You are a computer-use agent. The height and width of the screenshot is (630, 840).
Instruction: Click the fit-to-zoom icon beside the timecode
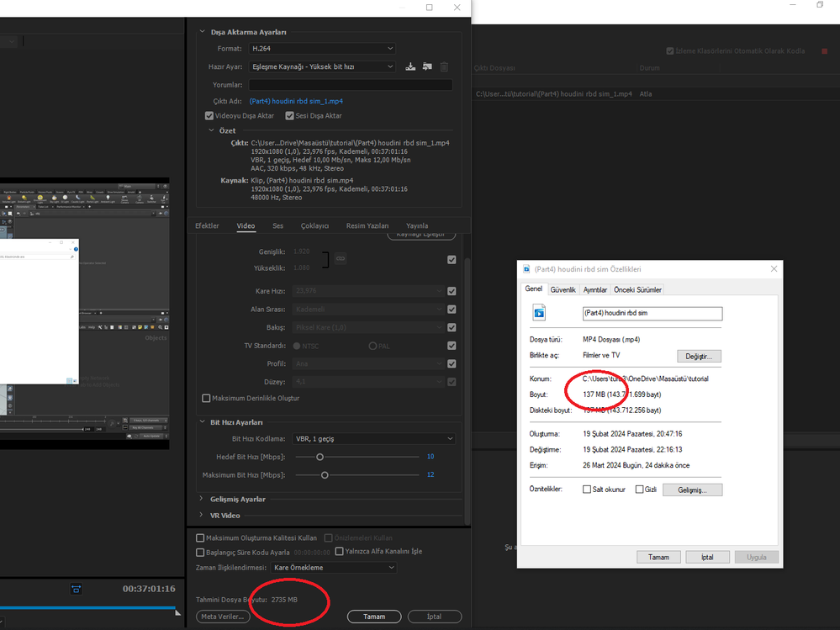point(76,590)
